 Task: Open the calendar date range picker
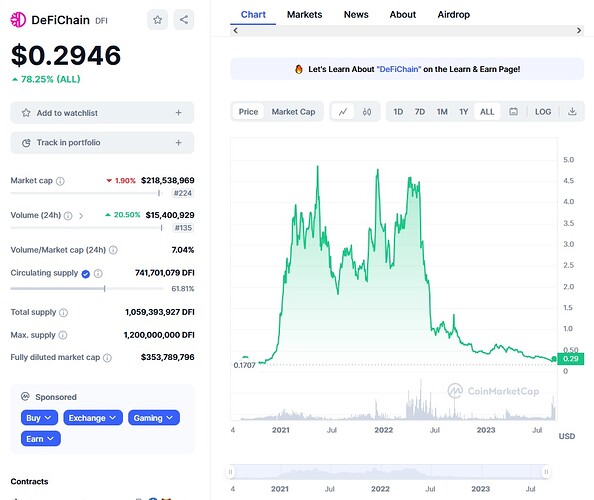pos(513,112)
